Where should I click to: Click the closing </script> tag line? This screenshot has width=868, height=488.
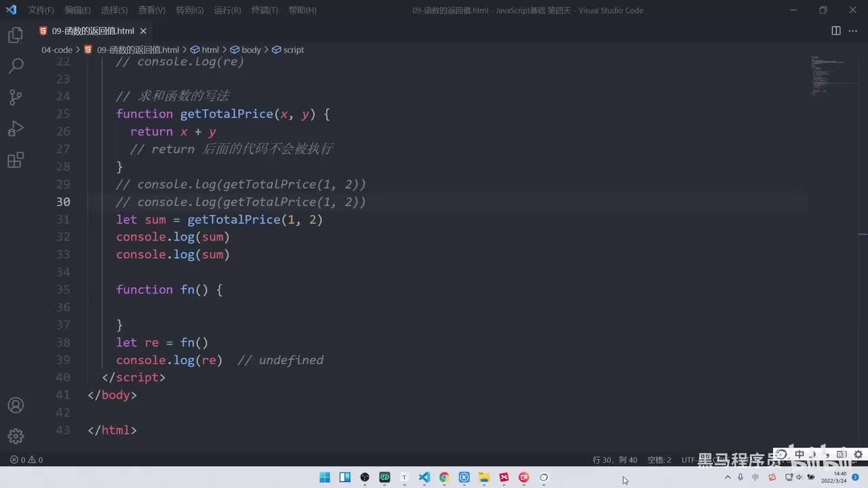point(134,378)
